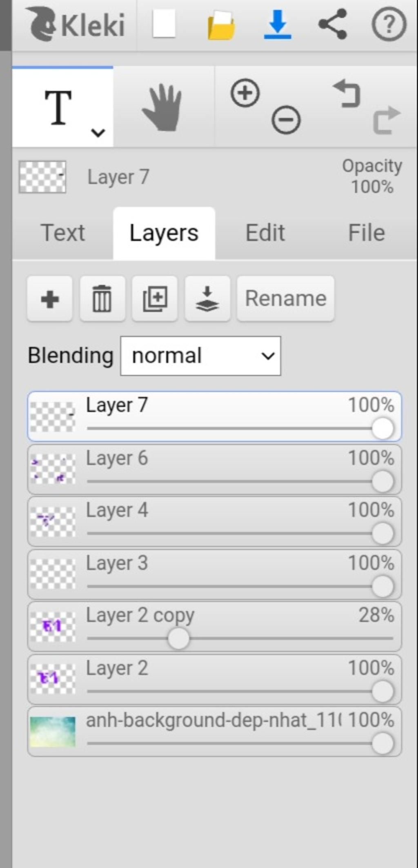
Task: Switch to the File tab
Action: (x=366, y=233)
